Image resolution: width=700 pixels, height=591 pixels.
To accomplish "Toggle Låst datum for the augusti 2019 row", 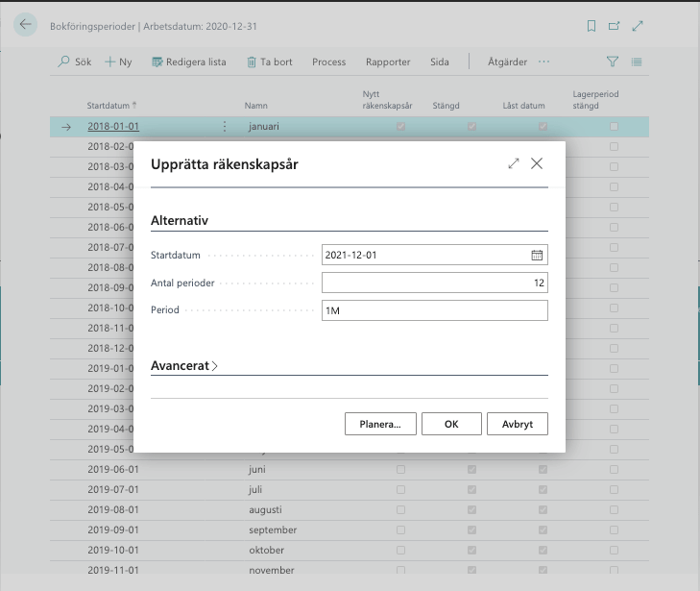I will click(x=543, y=509).
